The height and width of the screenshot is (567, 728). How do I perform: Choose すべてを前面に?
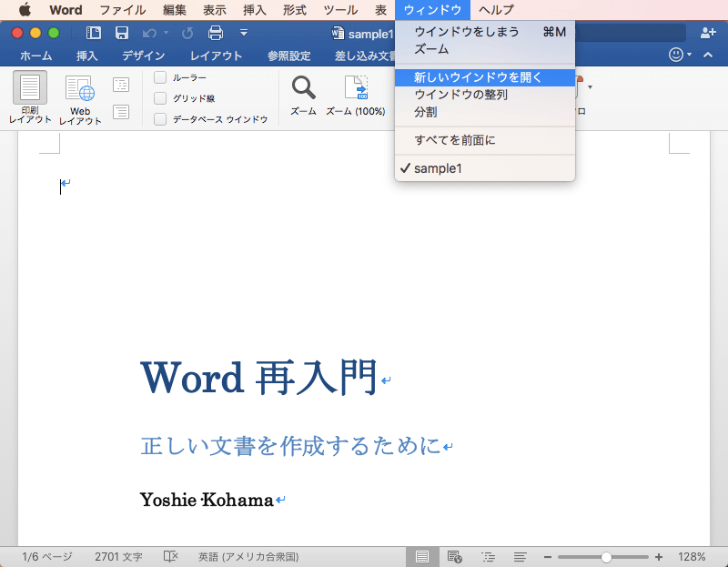coord(485,140)
